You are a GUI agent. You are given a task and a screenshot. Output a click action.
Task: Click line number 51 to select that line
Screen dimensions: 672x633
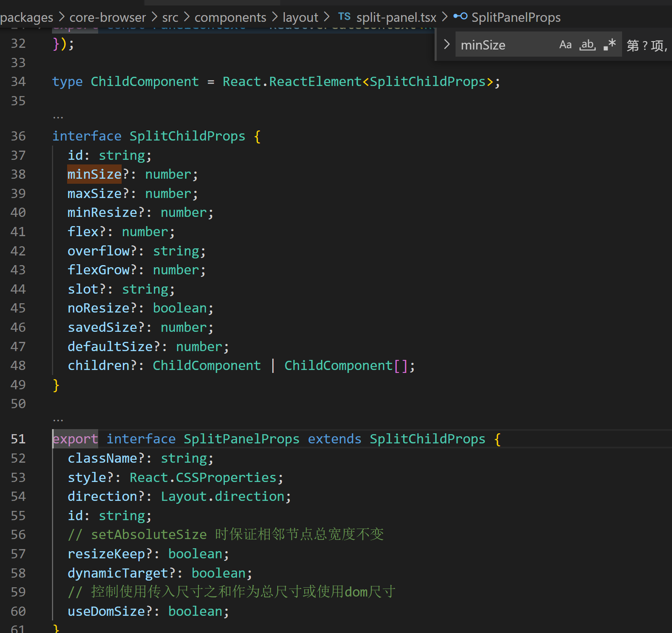pyautogui.click(x=18, y=439)
